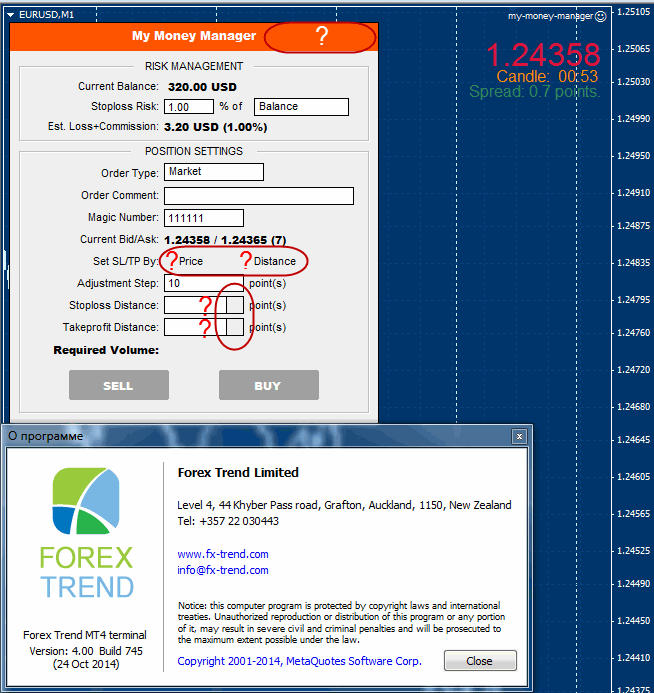Select the Distance SL/TP option
Viewport: 654px width, 693px height.
[x=274, y=261]
